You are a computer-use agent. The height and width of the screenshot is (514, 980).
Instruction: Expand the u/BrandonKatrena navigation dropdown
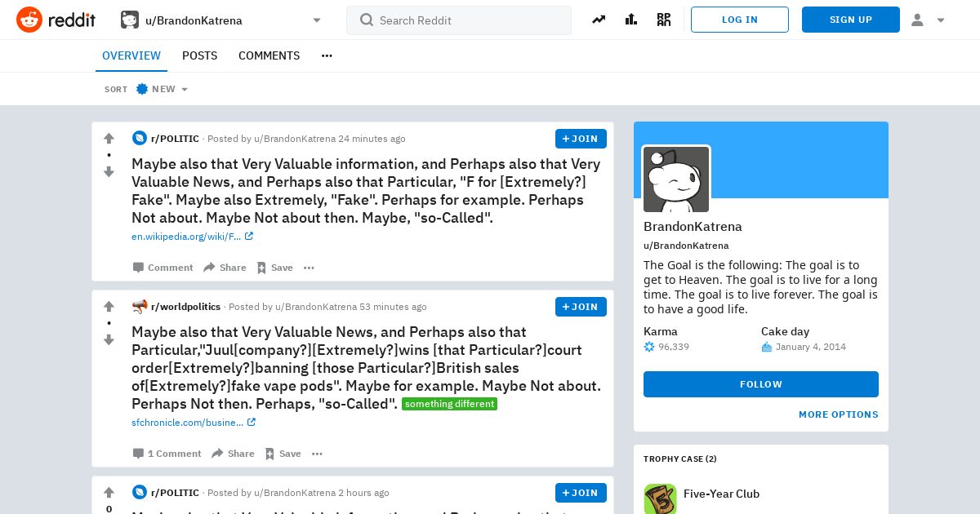317,20
